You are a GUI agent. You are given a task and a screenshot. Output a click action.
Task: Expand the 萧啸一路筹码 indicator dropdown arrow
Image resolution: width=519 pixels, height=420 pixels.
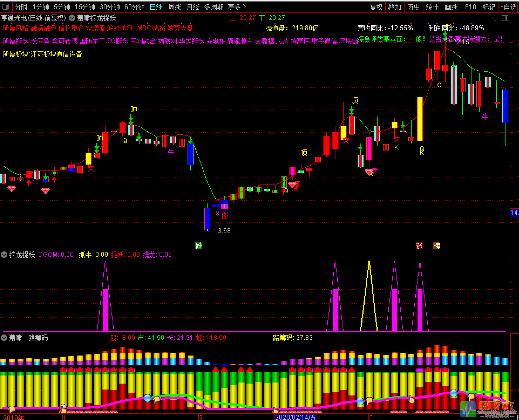[4, 338]
